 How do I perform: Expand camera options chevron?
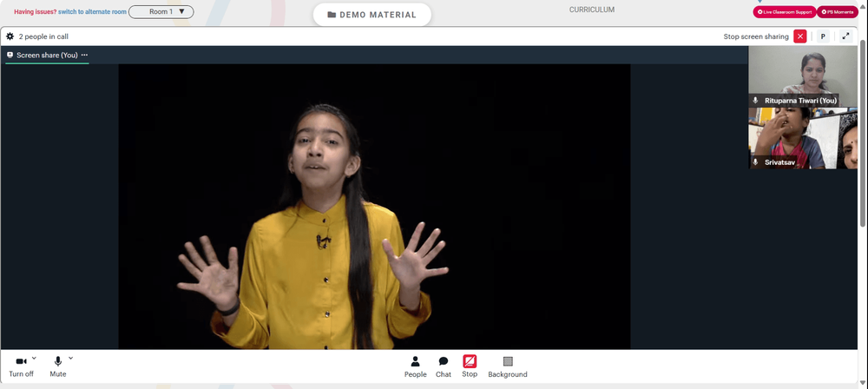tap(35, 358)
